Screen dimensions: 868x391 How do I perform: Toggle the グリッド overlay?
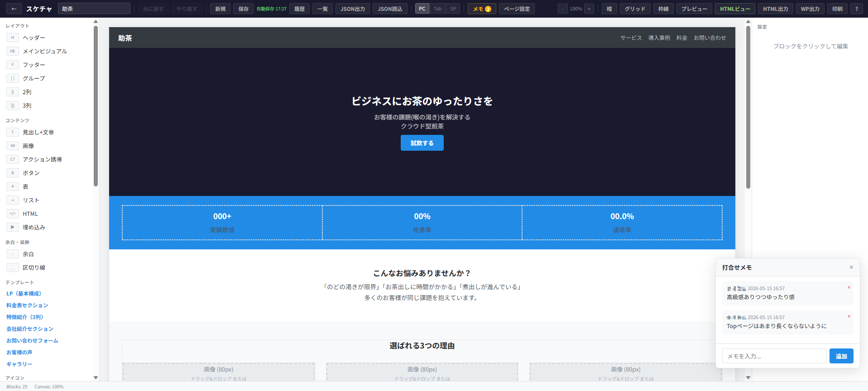pyautogui.click(x=635, y=9)
